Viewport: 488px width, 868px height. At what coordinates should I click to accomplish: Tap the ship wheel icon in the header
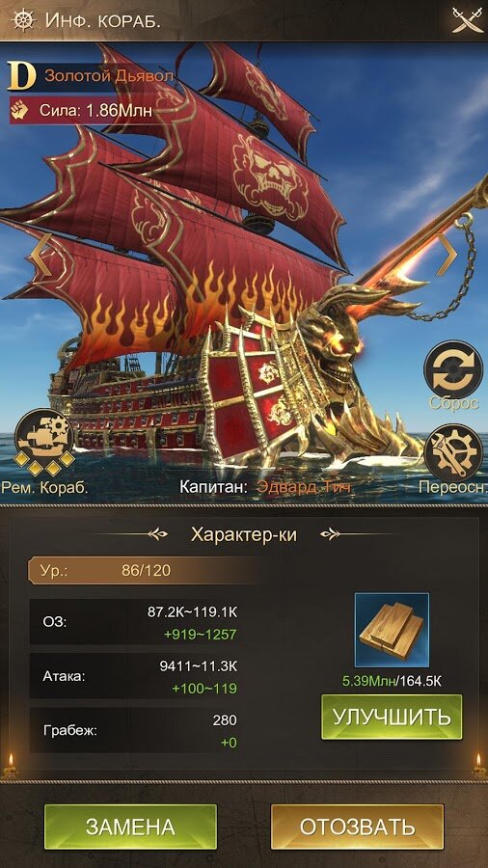(x=23, y=20)
